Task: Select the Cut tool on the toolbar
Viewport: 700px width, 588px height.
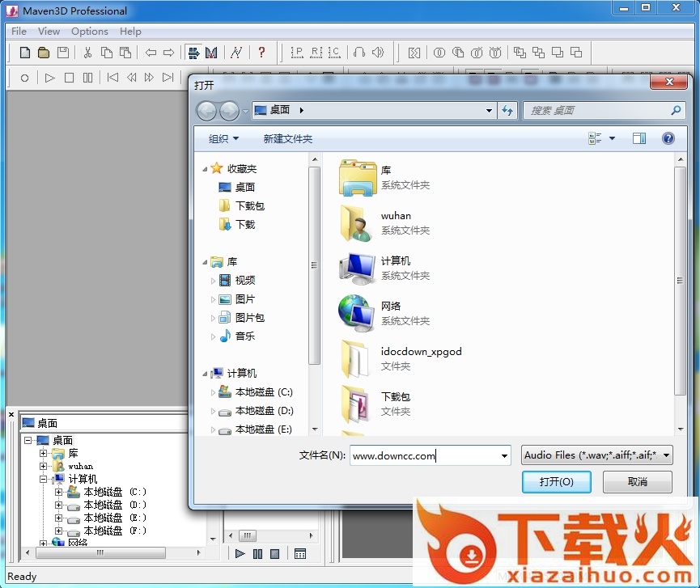Action: coord(89,53)
